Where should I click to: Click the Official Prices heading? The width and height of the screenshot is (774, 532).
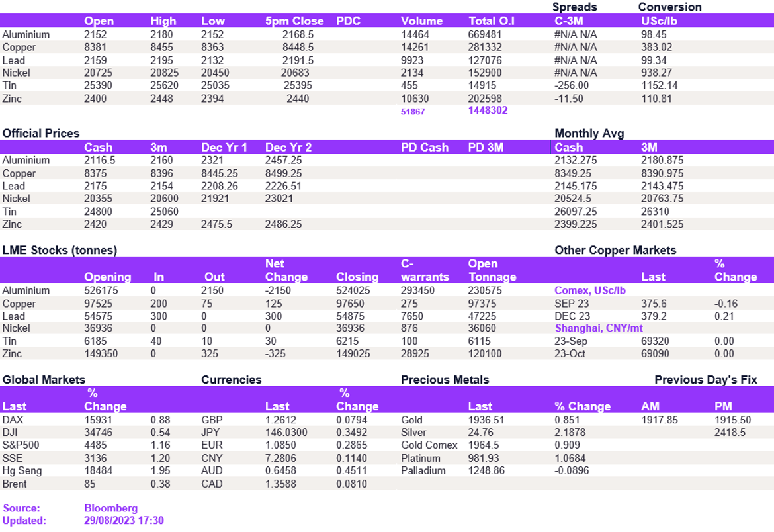[41, 134]
